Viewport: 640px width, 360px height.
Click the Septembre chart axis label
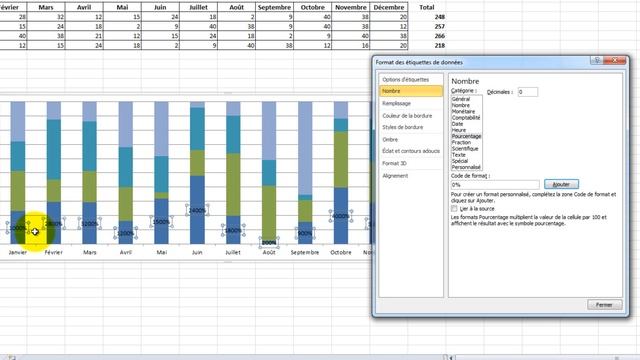[x=305, y=252]
